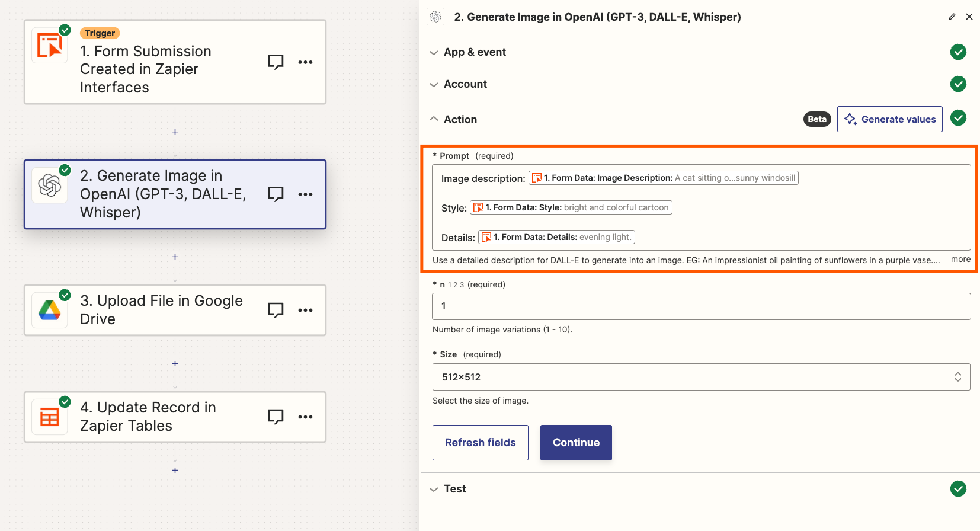Expand the Account section
Viewport: 980px width, 531px height.
[x=434, y=84]
